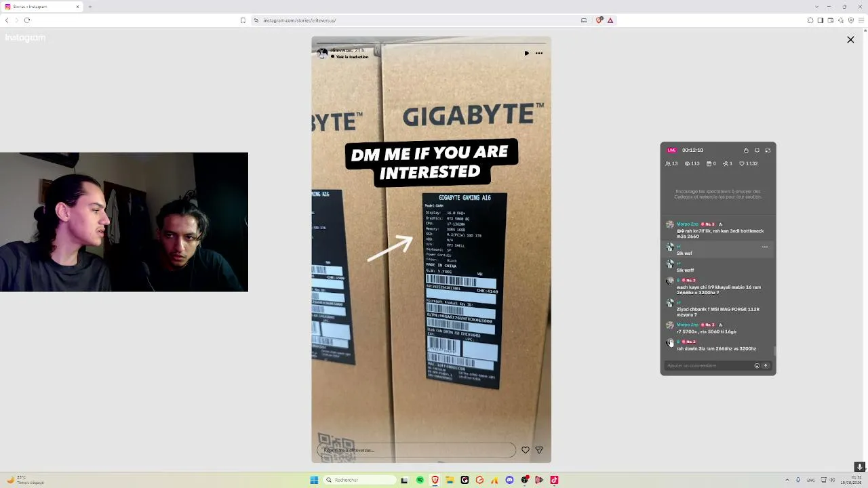Viewport: 868px width, 488px height.
Task: Open the Leo AI sparkle icon
Action: pyautogui.click(x=841, y=20)
